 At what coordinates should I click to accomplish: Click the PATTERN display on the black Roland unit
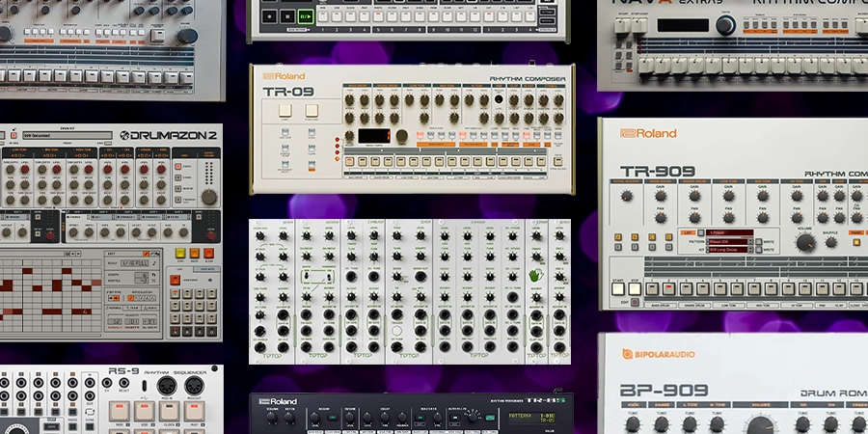(532, 418)
